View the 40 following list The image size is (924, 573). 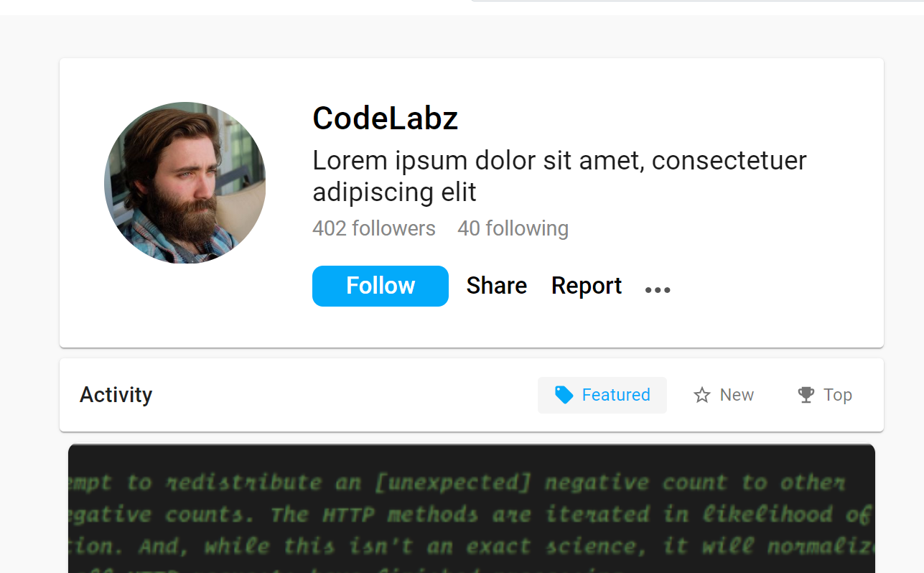pos(513,228)
